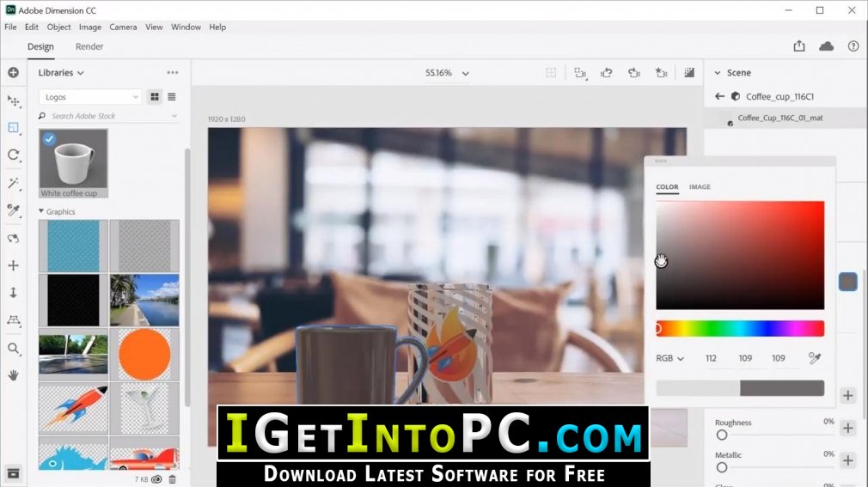This screenshot has height=487, width=868.
Task: Open the Camera menu
Action: click(123, 27)
